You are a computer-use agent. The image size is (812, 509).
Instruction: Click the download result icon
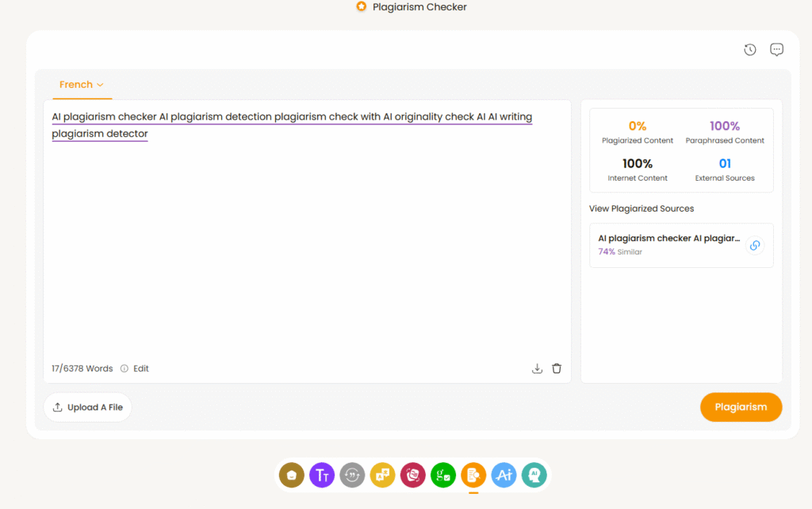537,369
